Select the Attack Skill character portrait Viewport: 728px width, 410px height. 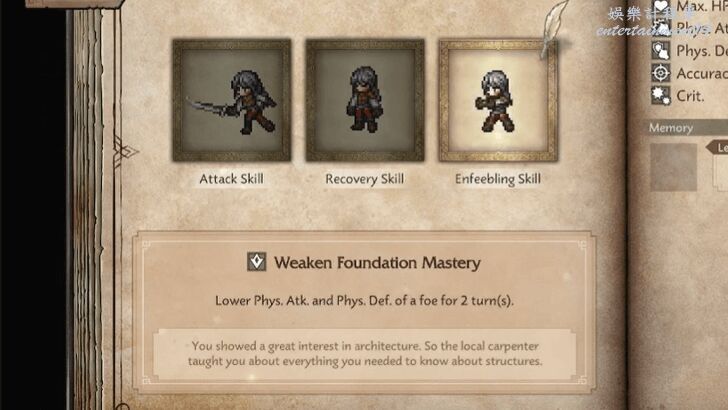232,100
